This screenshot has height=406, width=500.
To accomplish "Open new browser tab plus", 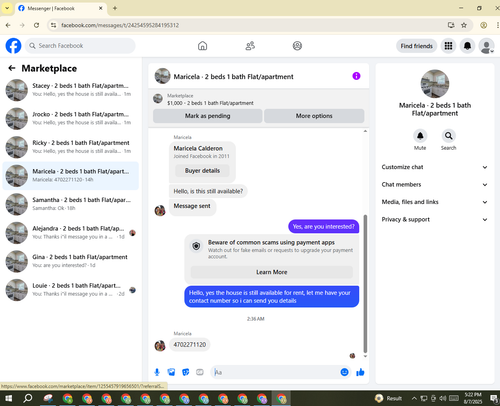I will click(115, 8).
